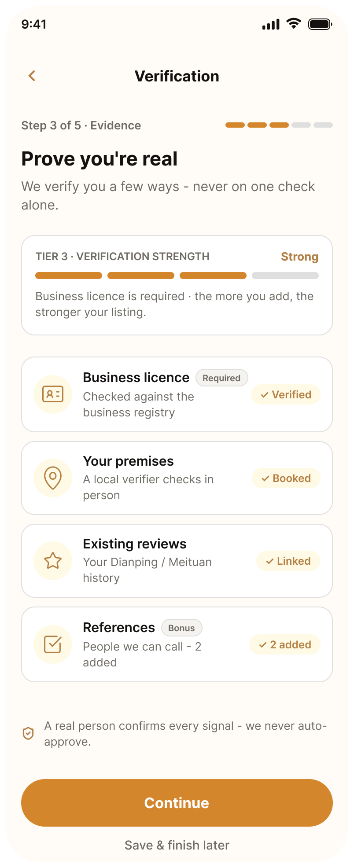Tap the Wi-Fi icon in status bar

click(x=294, y=24)
